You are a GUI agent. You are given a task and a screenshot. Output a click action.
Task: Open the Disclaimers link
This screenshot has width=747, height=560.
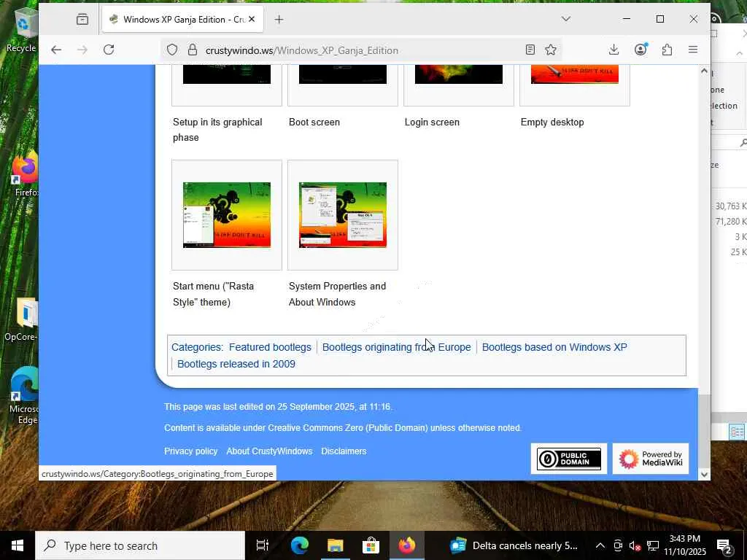tap(344, 451)
